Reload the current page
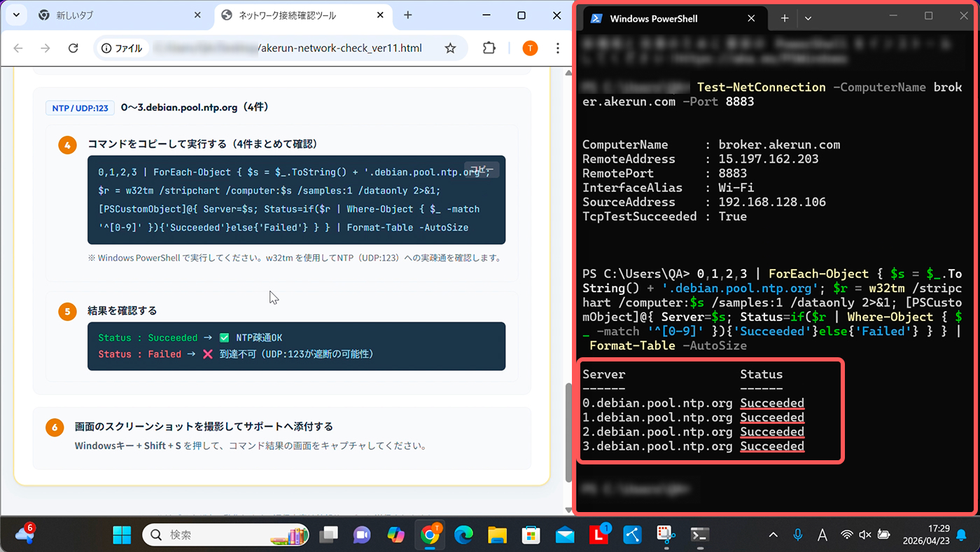Screen dimensions: 980x552 coord(73,48)
